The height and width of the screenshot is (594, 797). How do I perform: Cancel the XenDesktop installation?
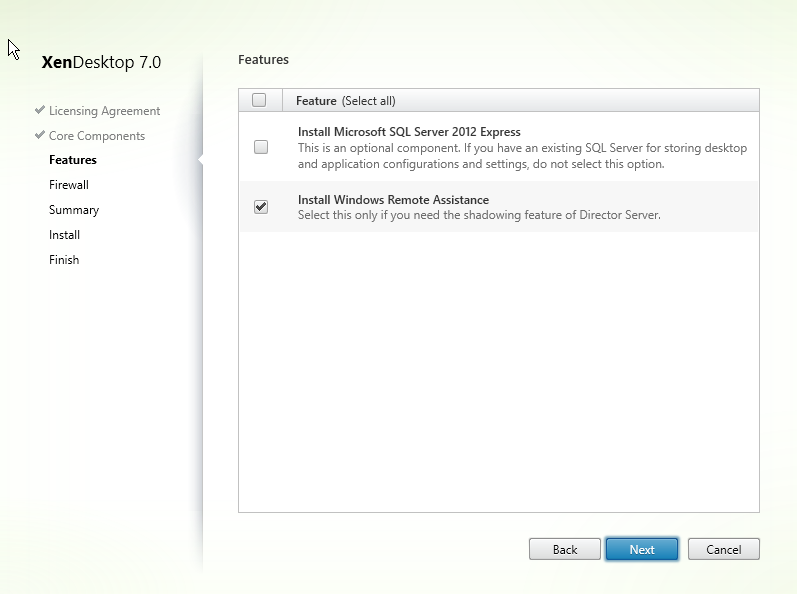click(x=723, y=549)
